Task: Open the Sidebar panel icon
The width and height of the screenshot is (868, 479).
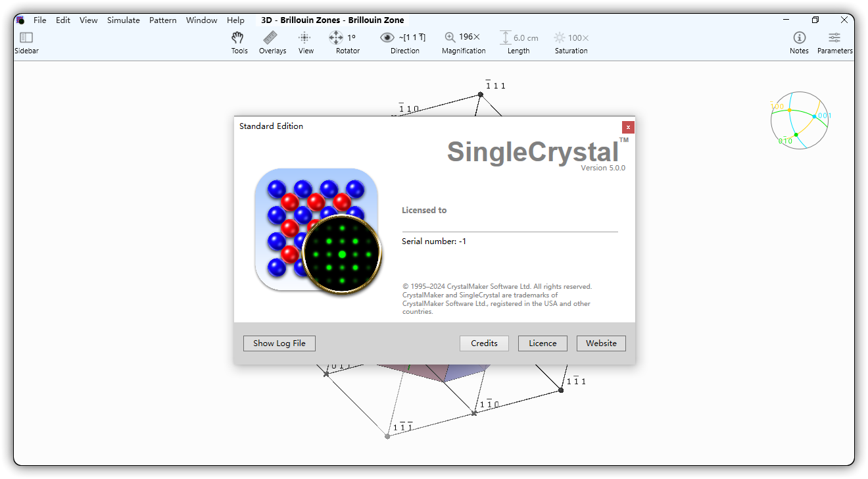Action: point(26,38)
